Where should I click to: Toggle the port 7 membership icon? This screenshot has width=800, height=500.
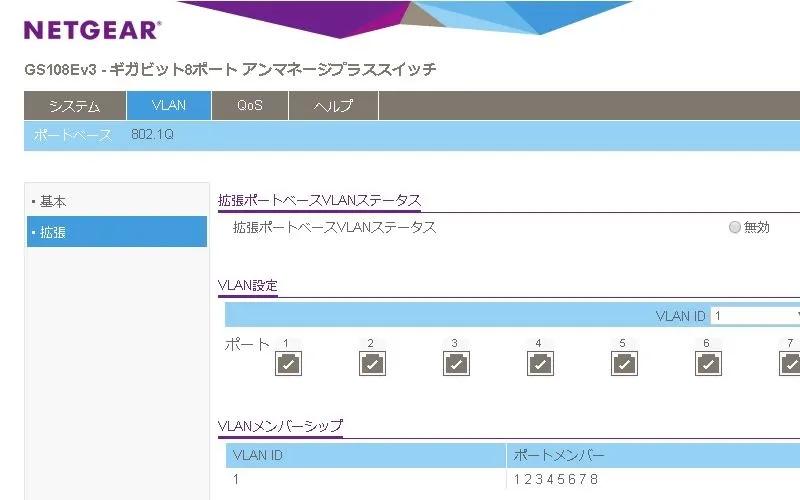pos(790,364)
